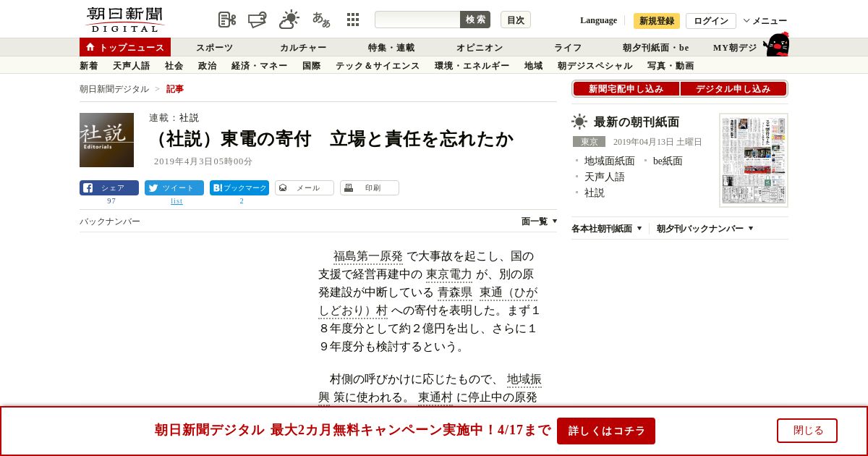868x456 pixels.
Task: Open the テック＆サイエンス submenu item
Action: point(378,65)
